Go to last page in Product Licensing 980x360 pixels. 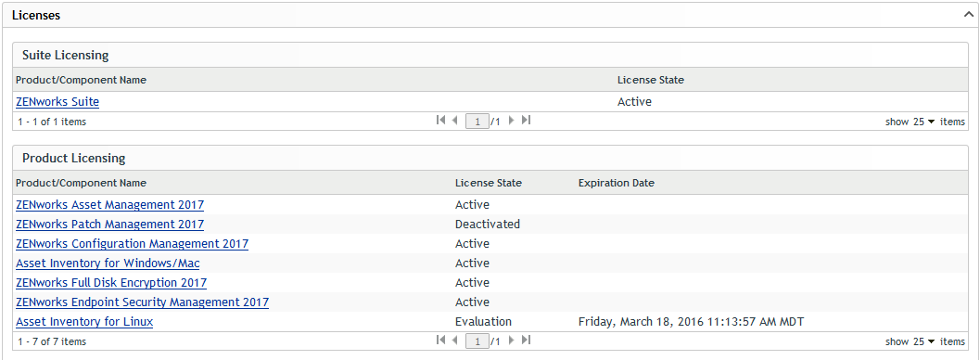point(526,341)
